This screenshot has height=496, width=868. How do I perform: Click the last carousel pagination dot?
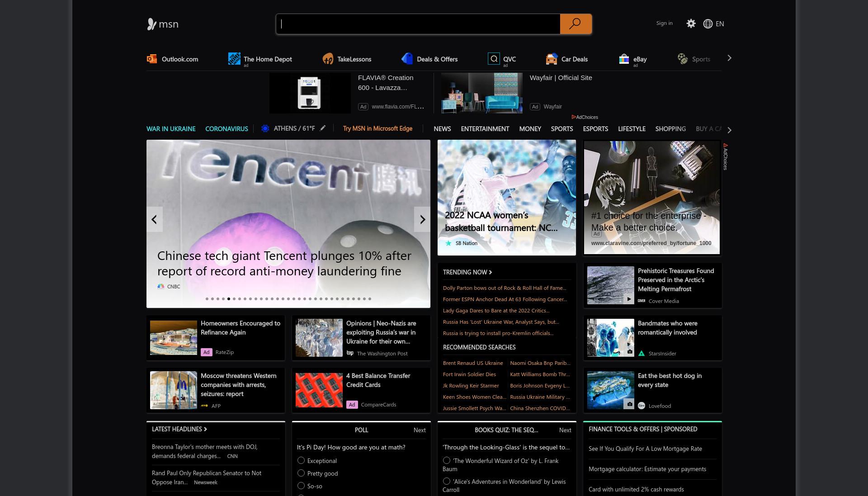tap(370, 299)
